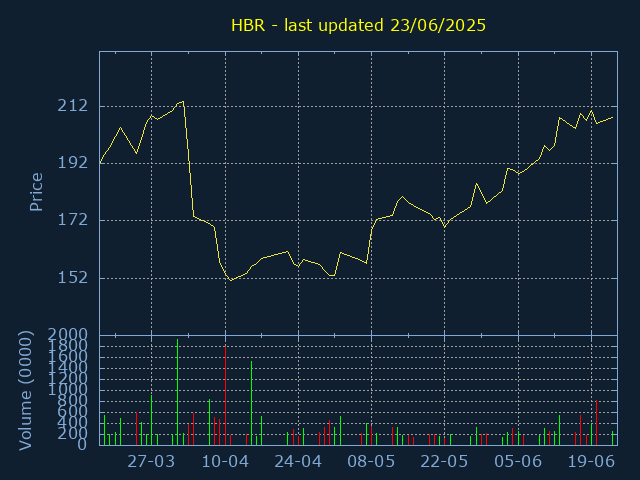
Task: Click date label 27-03
Action: pyautogui.click(x=151, y=462)
